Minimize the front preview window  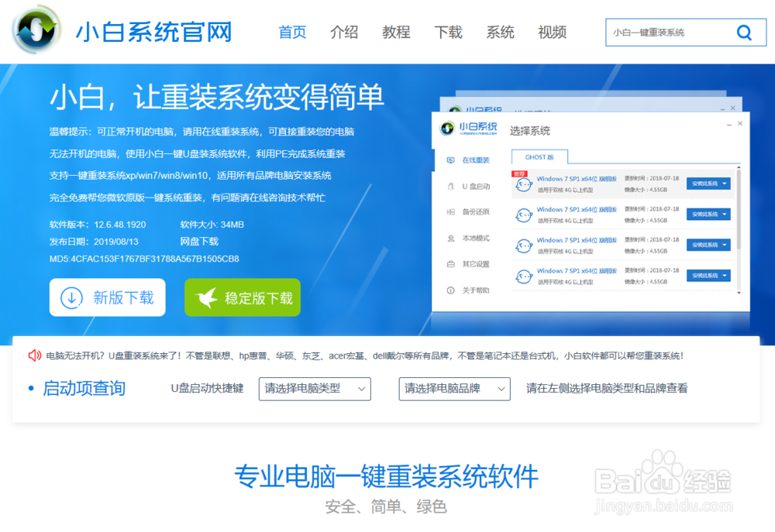(729, 125)
